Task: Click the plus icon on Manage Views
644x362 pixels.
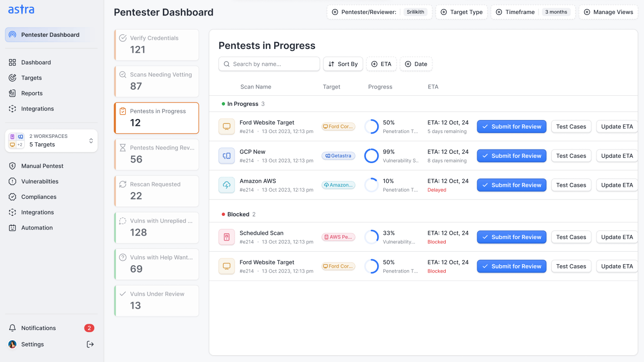Action: pos(587,12)
